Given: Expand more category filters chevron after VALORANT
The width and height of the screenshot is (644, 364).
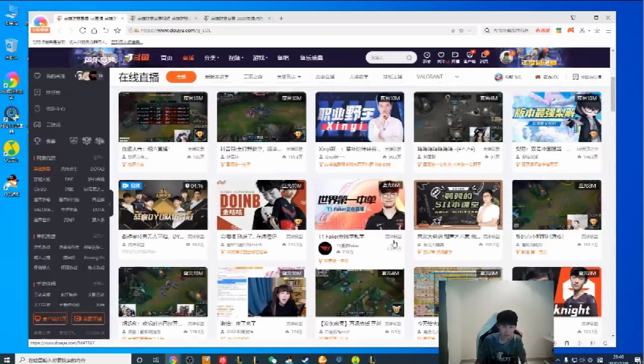Looking at the screenshot, I should point(457,77).
